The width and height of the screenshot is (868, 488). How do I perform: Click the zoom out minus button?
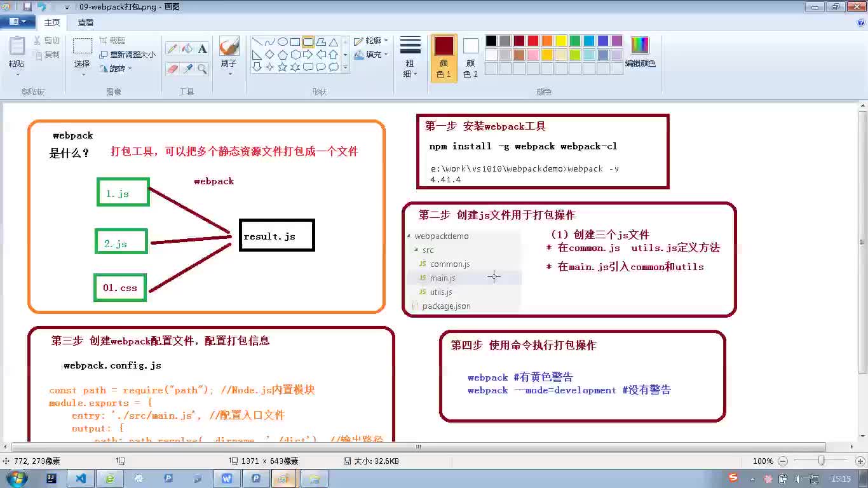pos(783,461)
